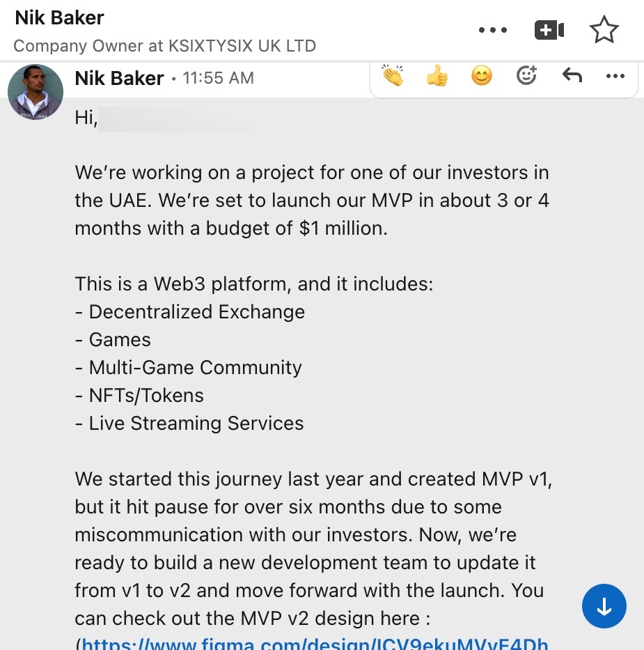The image size is (644, 650).
Task: Click the message paragraph about $1 million budget
Action: point(311,201)
